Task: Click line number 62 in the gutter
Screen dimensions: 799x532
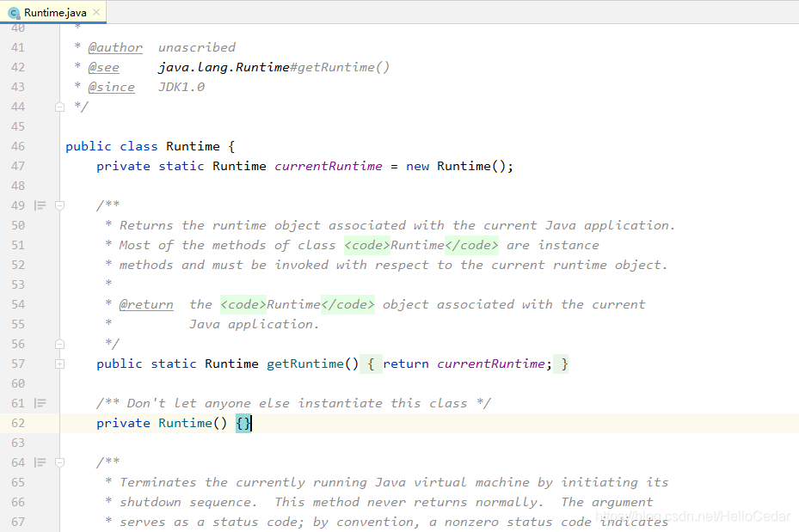Action: coord(18,423)
